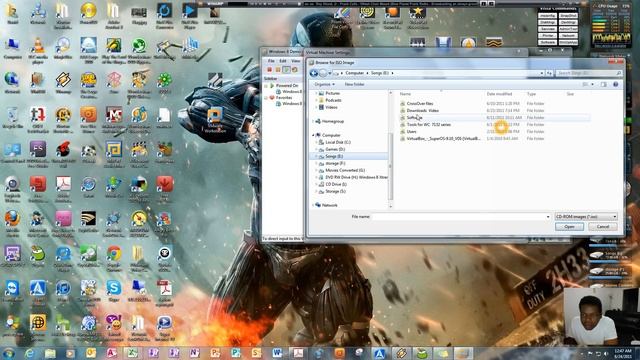Click the volume icon in system tray
The width and height of the screenshot is (640, 360).
[x=606, y=353]
